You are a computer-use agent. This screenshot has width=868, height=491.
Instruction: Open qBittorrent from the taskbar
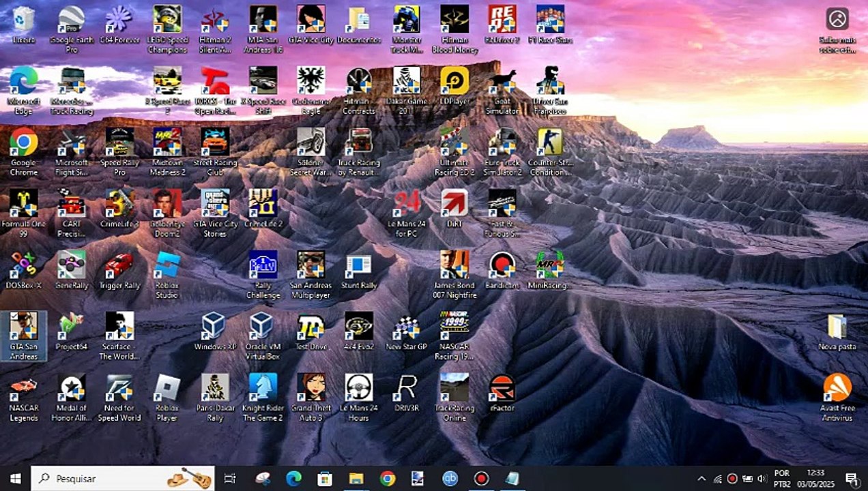point(450,479)
